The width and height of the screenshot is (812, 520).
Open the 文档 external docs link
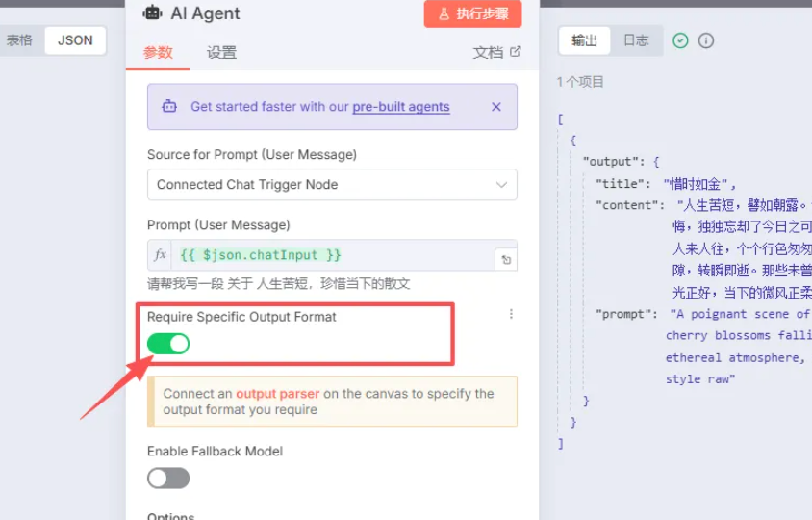[x=496, y=52]
